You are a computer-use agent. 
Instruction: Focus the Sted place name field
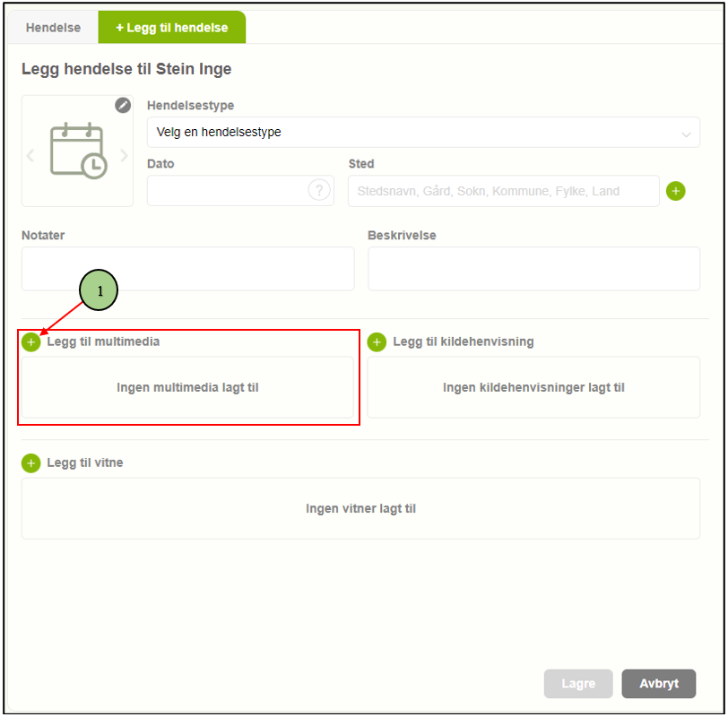click(503, 191)
